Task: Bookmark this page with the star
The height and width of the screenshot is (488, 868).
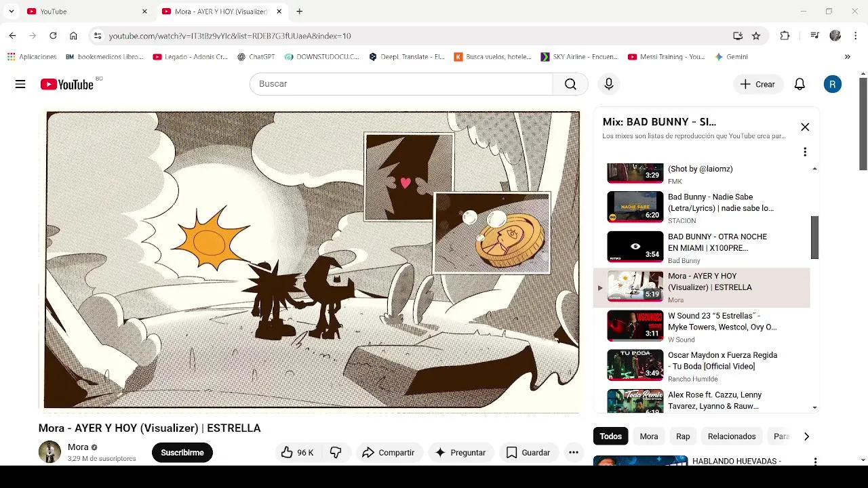Action: coord(756,36)
